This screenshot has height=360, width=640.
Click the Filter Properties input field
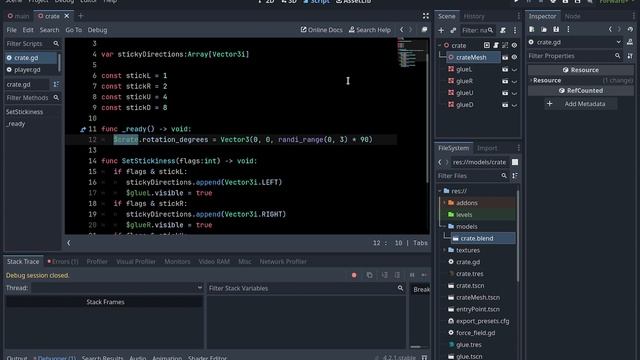[575, 56]
